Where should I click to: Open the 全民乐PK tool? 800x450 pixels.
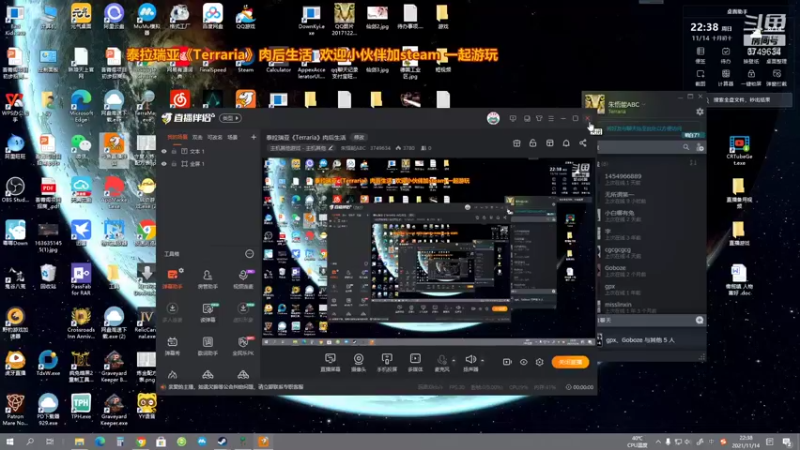pyautogui.click(x=243, y=345)
